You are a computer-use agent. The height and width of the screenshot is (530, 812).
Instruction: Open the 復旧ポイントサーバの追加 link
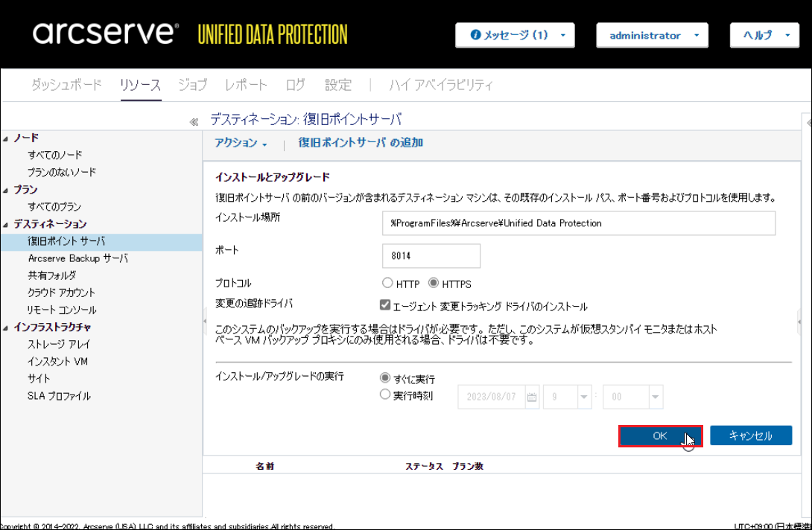(361, 142)
